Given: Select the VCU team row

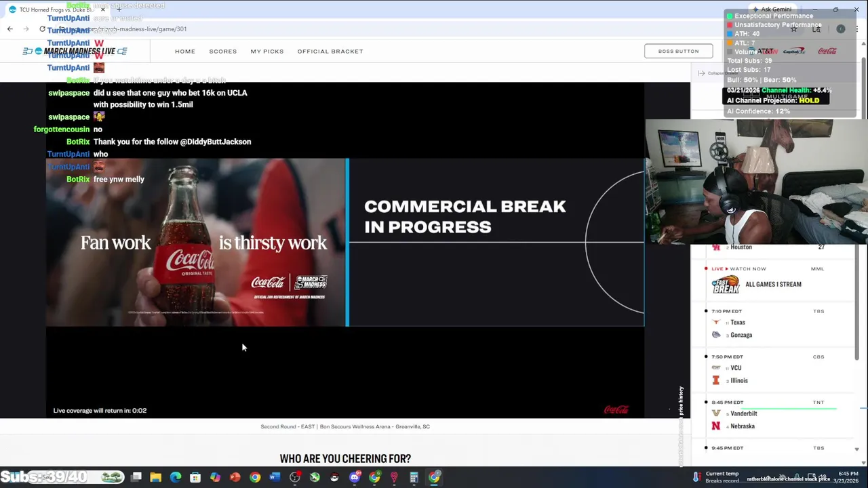Looking at the screenshot, I should click(x=736, y=368).
